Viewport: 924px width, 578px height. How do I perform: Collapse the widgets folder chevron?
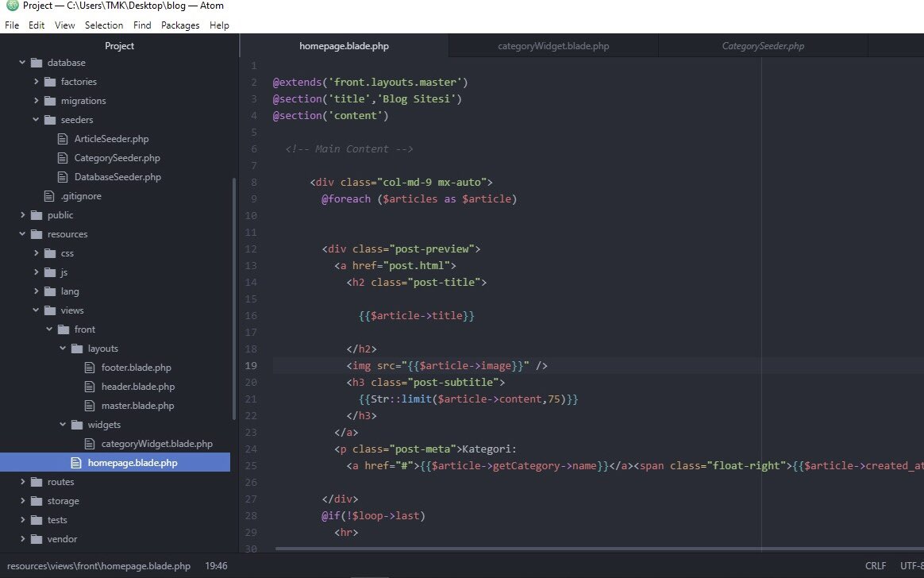point(63,424)
